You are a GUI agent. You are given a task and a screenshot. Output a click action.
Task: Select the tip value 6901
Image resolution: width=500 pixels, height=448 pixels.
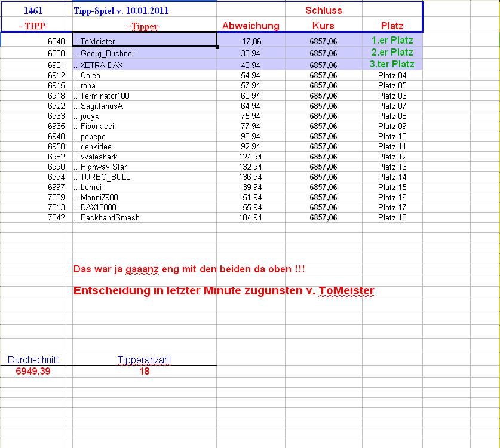(x=56, y=65)
